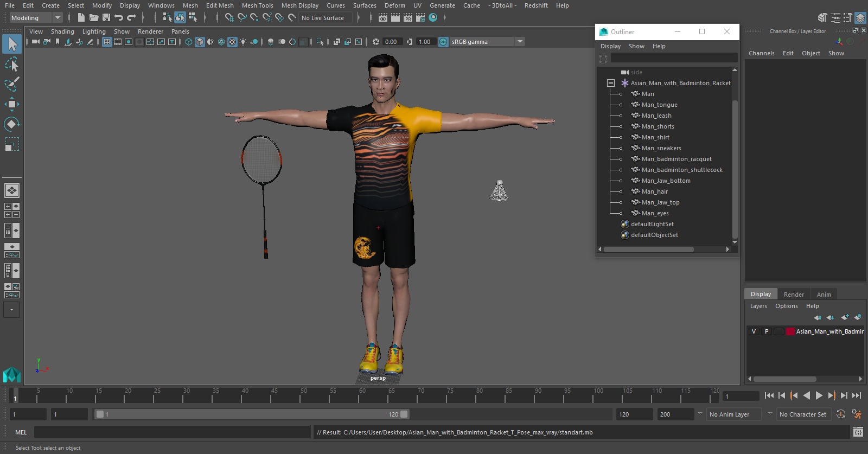
Task: Open the Redshift menu
Action: tap(536, 5)
